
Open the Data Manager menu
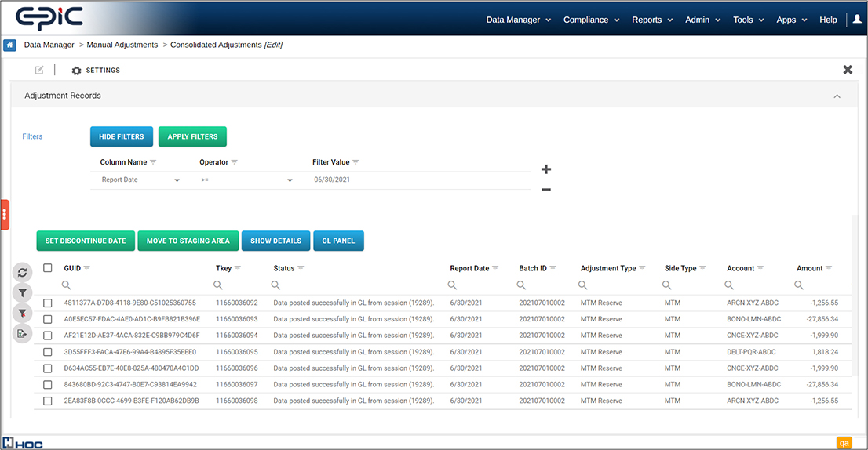coord(519,20)
